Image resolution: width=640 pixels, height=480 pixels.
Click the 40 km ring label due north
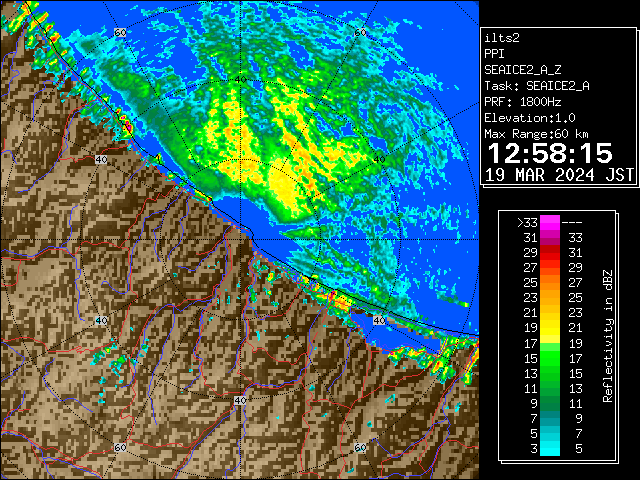pyautogui.click(x=240, y=80)
